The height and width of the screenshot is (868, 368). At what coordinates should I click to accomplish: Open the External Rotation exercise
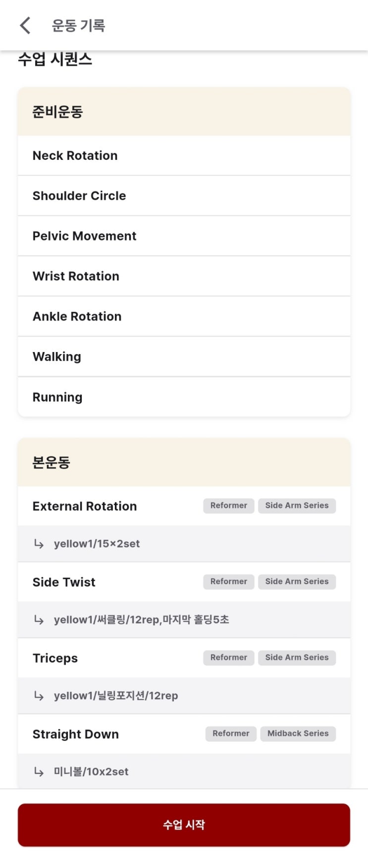(85, 506)
